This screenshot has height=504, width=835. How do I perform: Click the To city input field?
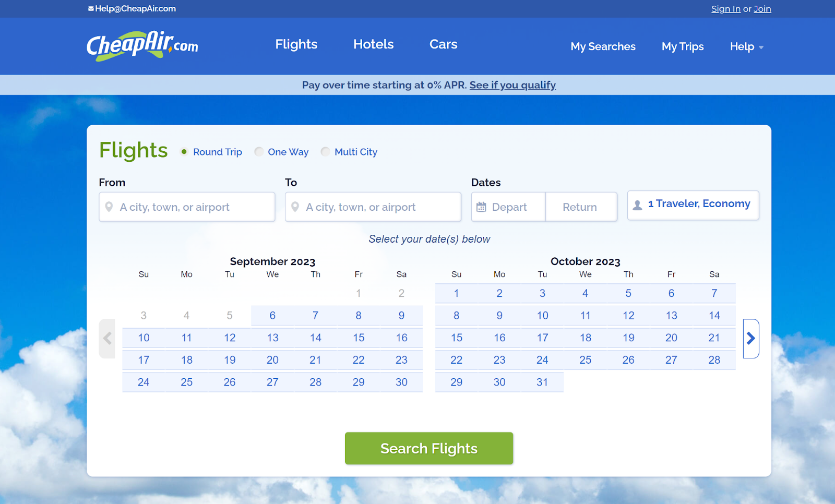pos(373,207)
